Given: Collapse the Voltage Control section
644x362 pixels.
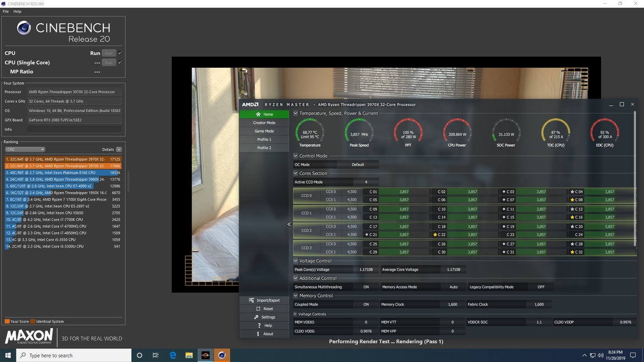Looking at the screenshot, I should tap(295, 261).
